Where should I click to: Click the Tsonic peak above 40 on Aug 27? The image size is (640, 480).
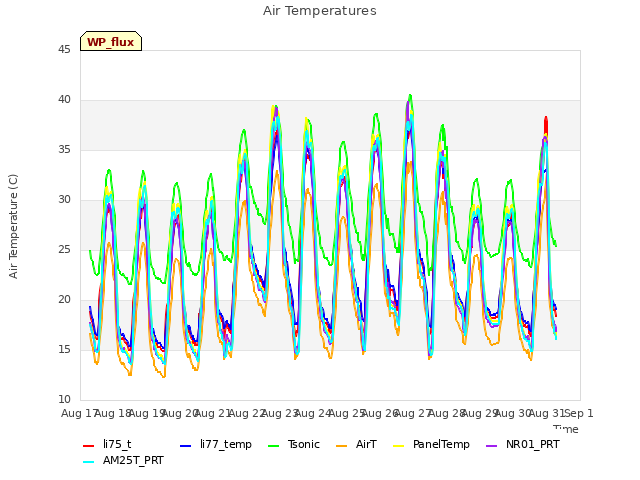(410, 96)
